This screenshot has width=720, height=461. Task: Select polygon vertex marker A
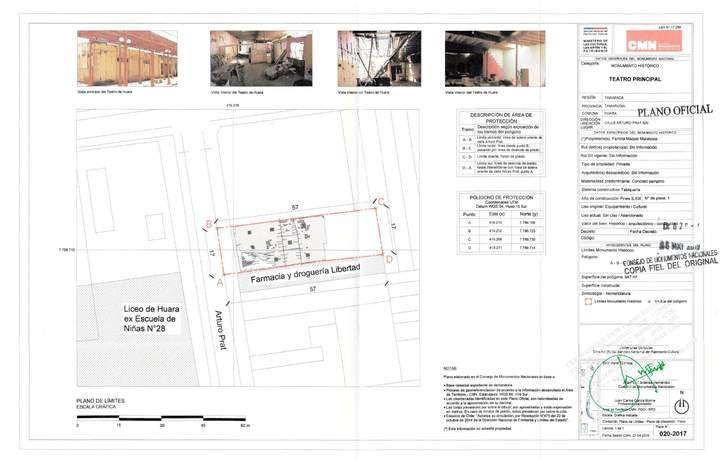pos(218,281)
